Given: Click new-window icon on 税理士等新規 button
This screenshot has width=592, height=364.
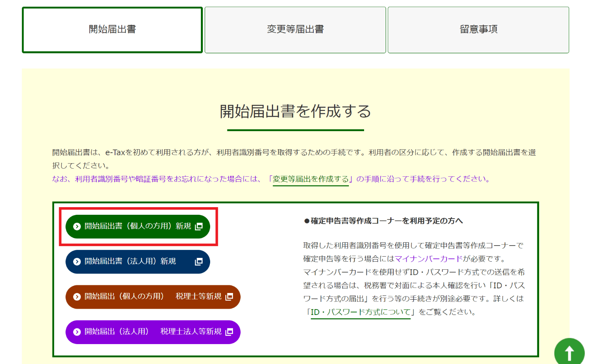Looking at the screenshot, I should 229,297.
